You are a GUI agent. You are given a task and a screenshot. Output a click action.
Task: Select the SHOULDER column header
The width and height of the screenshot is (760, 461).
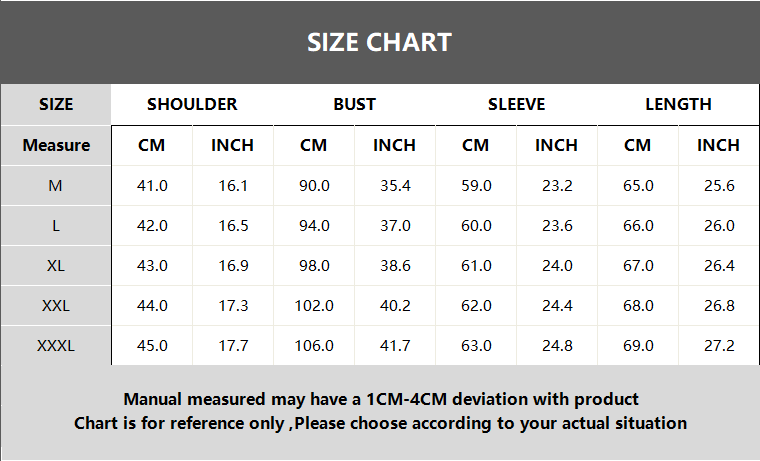click(192, 104)
